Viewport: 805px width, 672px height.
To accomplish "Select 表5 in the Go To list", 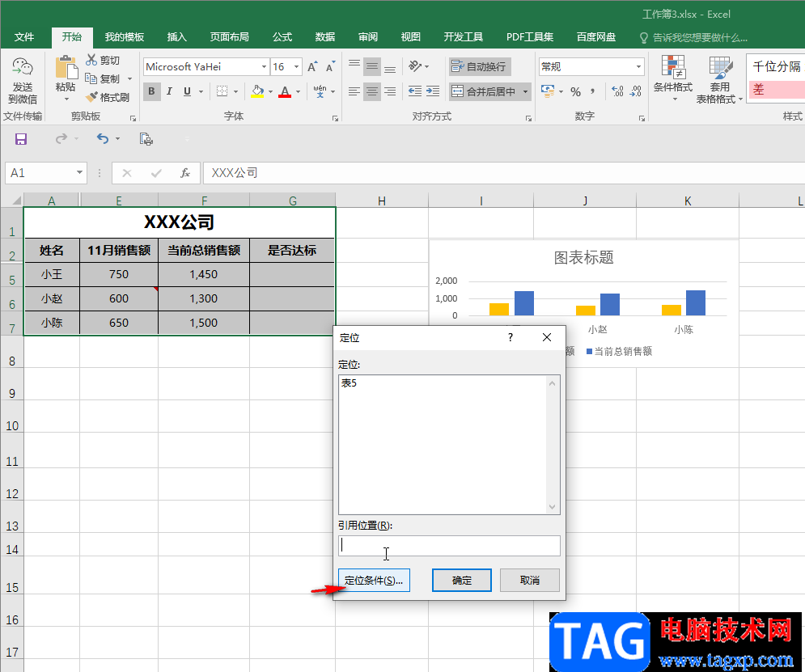I will [350, 383].
